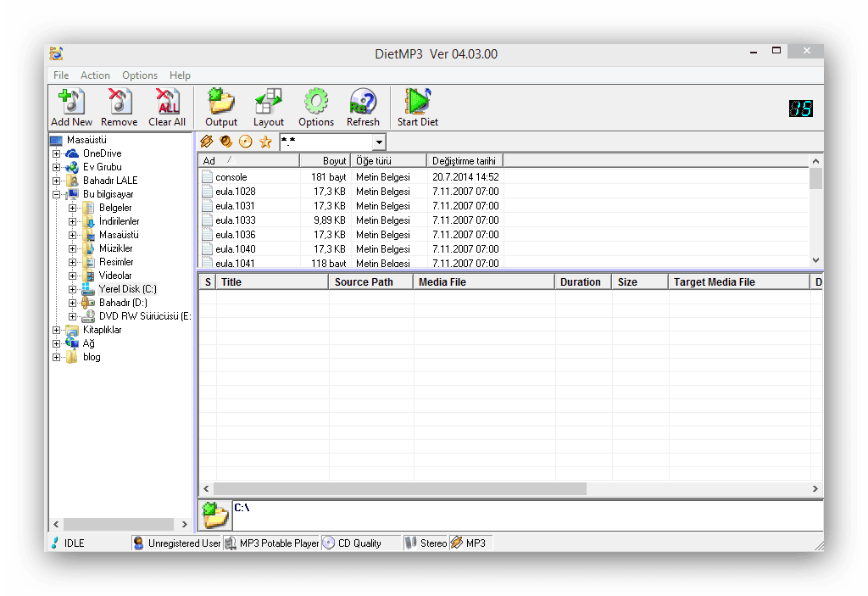Select Ağ network in folder tree

88,343
